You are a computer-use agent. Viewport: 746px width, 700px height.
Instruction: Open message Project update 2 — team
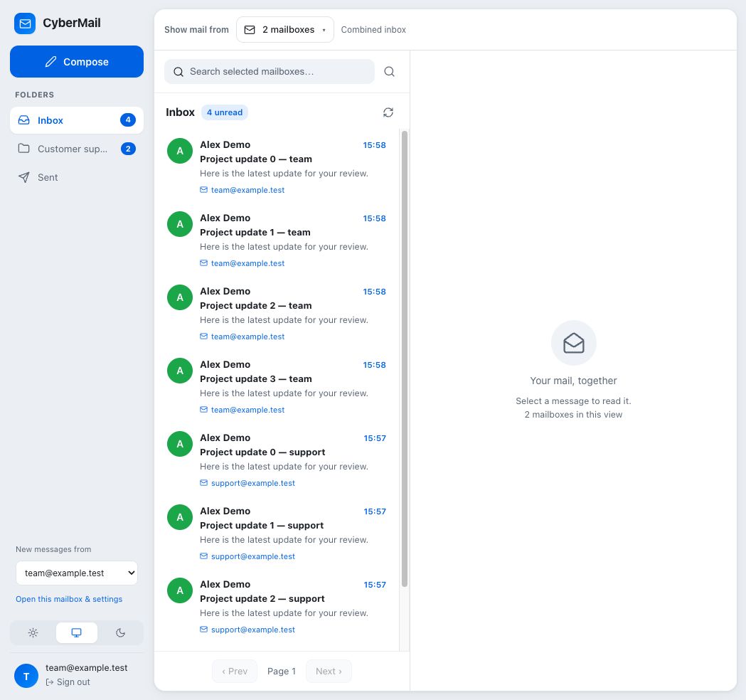[277, 312]
